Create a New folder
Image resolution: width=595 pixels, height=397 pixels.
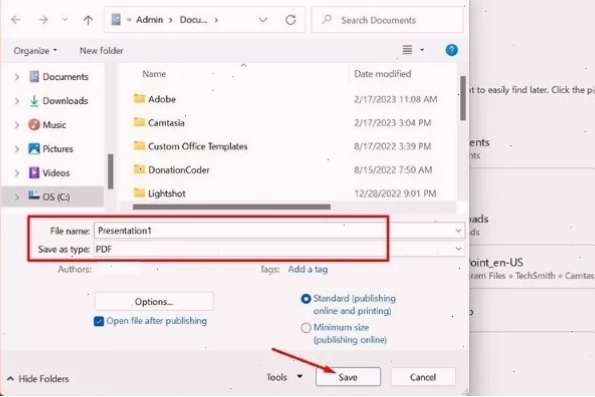click(101, 50)
